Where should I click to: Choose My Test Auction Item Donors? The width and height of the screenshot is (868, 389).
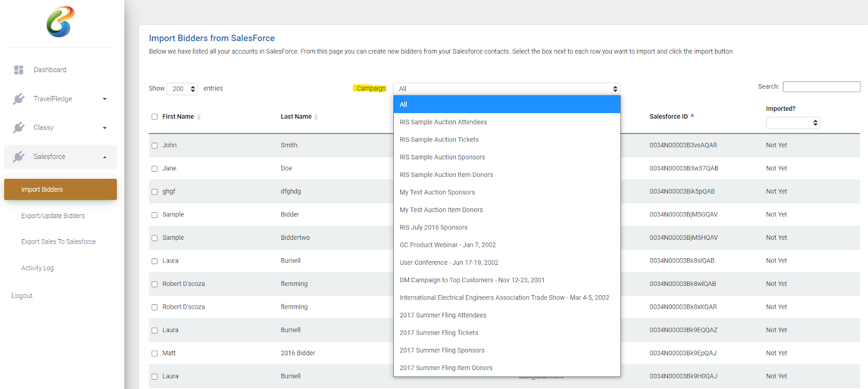point(507,210)
